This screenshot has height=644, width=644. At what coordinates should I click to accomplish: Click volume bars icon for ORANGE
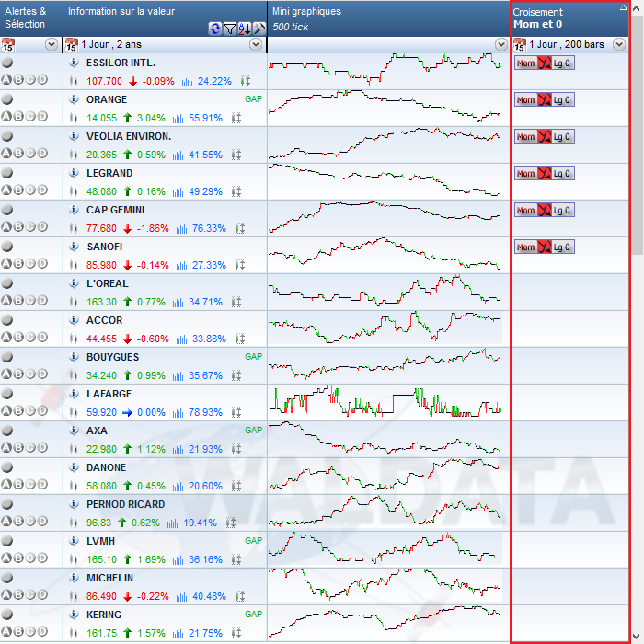pos(178,119)
